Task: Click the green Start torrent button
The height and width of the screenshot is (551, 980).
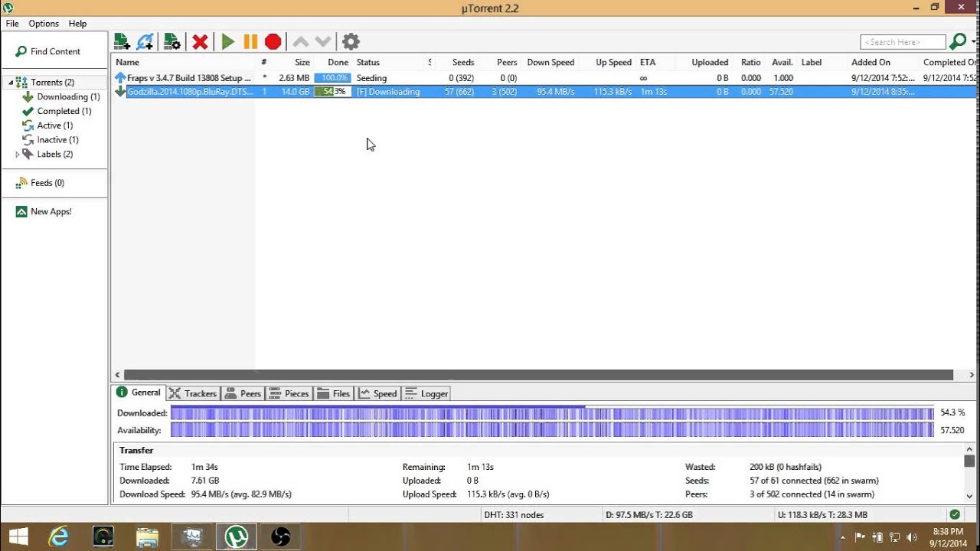Action: [227, 41]
